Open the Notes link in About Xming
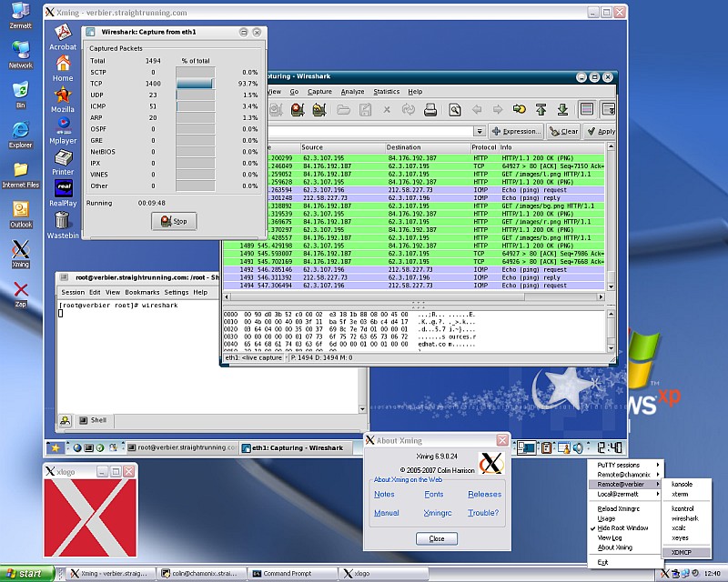Screen dimensions: 728x582 [384, 495]
